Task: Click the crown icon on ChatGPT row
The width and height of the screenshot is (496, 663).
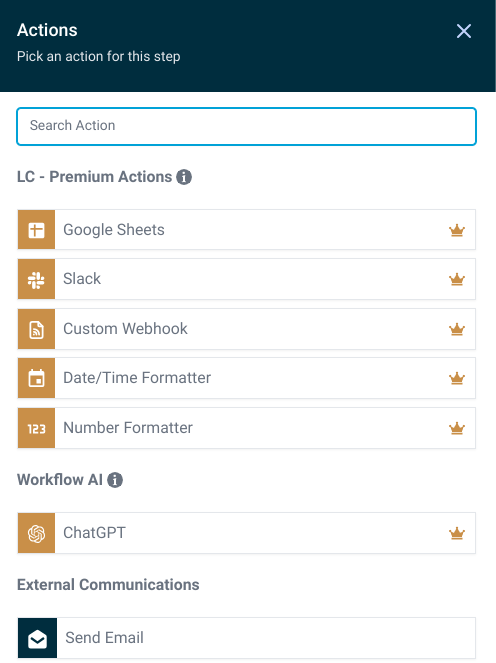Action: [x=457, y=534]
